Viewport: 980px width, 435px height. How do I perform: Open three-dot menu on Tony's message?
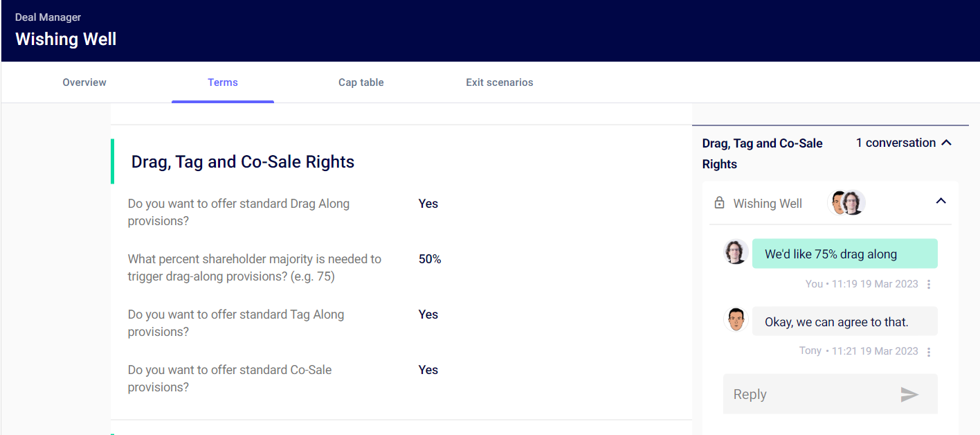929,351
